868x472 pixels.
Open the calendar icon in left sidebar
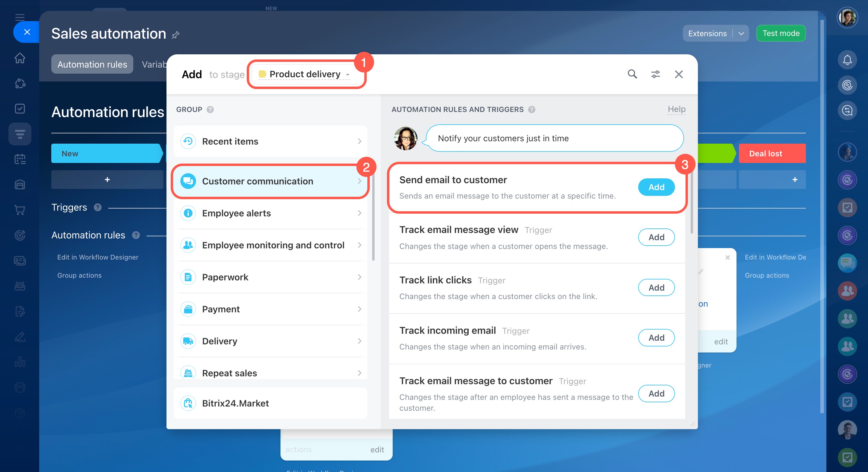click(20, 159)
